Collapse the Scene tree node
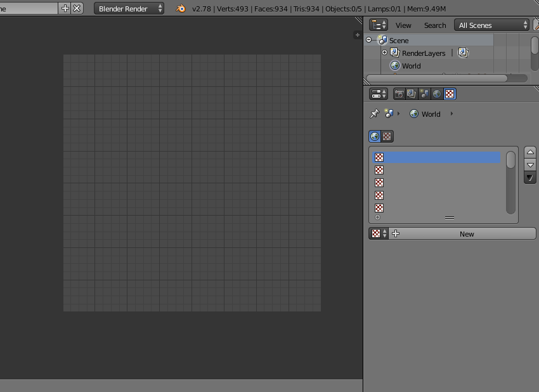539x392 pixels. pos(369,40)
